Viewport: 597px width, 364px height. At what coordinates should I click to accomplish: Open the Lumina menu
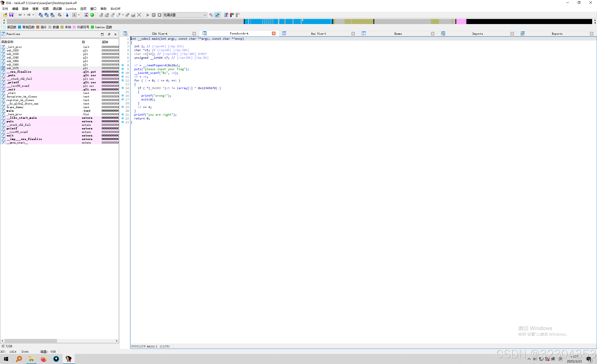tap(71, 9)
